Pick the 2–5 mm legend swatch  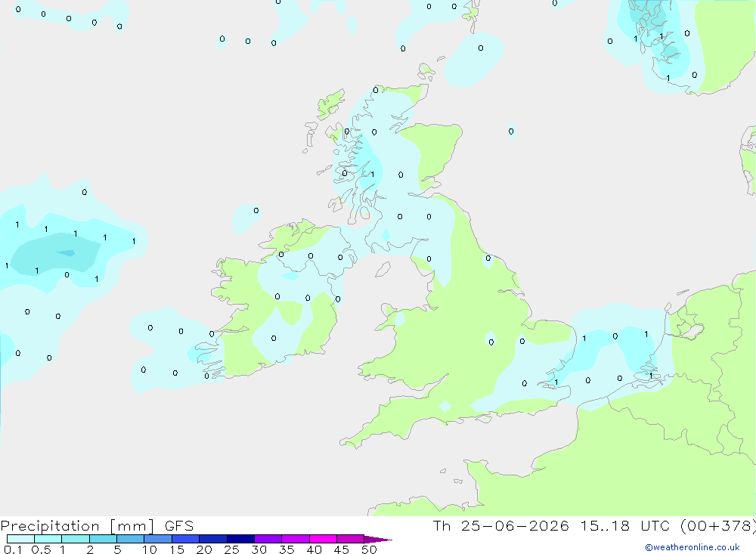coord(103,539)
